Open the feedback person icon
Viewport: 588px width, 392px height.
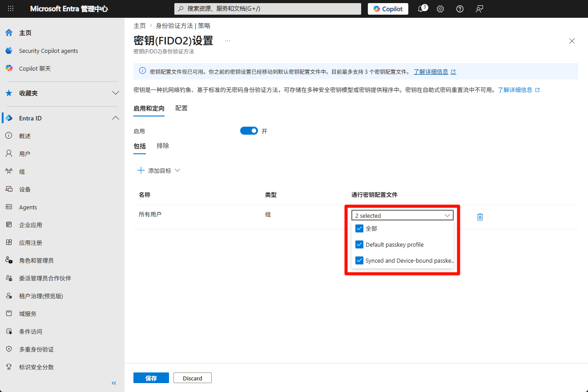(x=479, y=9)
